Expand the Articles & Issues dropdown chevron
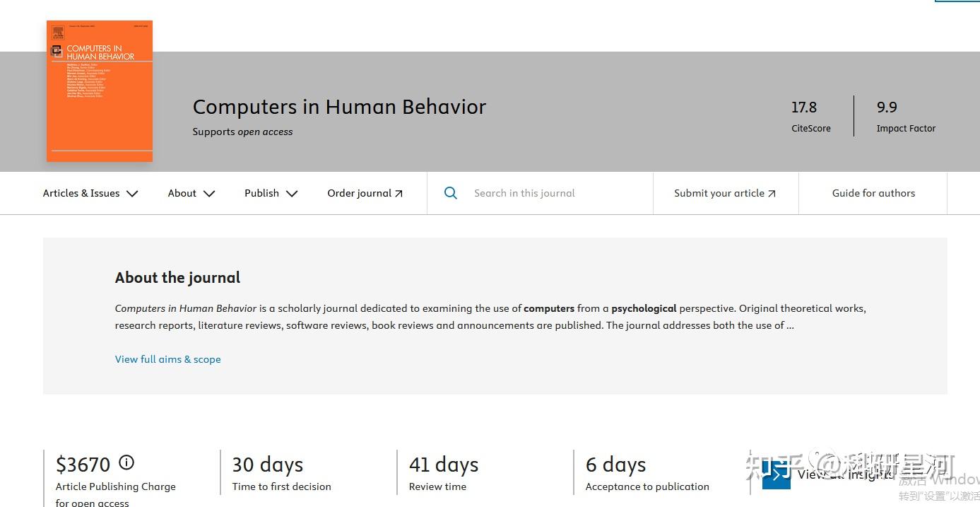The height and width of the screenshot is (507, 980). pos(132,193)
